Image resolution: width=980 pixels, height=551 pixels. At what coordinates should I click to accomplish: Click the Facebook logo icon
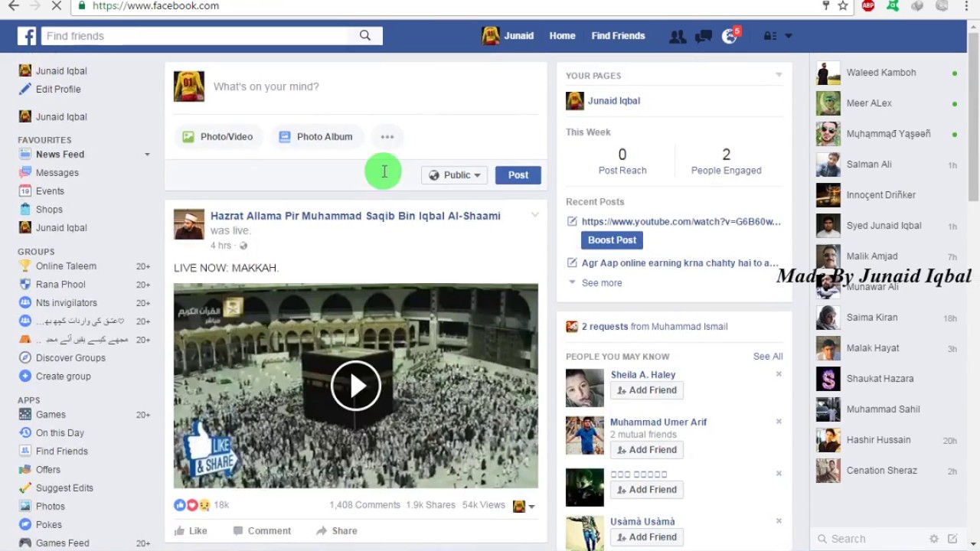[x=27, y=36]
